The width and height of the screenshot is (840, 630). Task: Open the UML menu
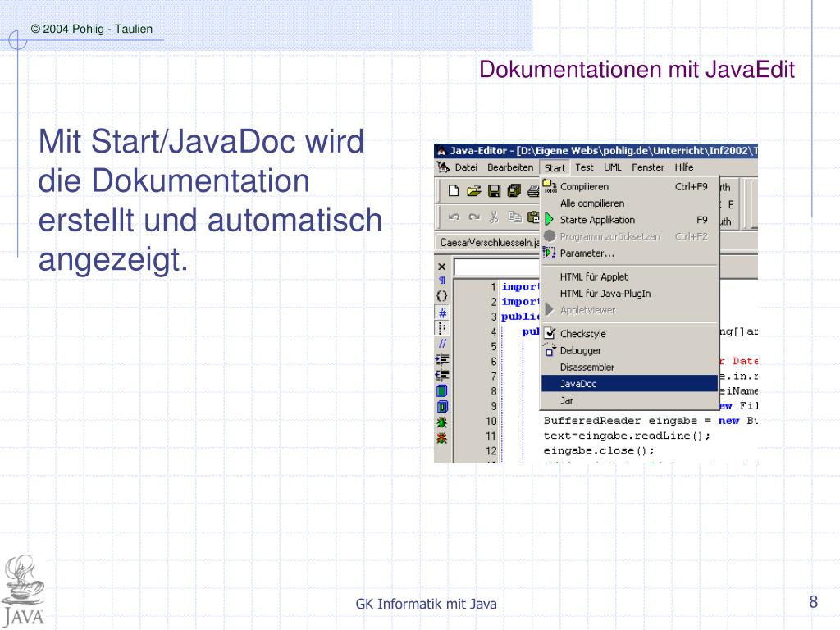[x=612, y=167]
